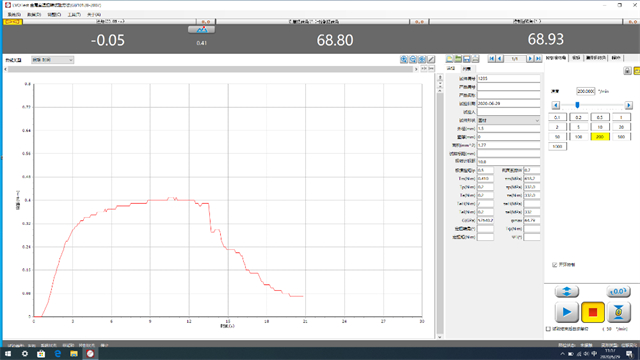Jump to the first record with the skip-back arrow
640x360 pixels.
[491, 59]
